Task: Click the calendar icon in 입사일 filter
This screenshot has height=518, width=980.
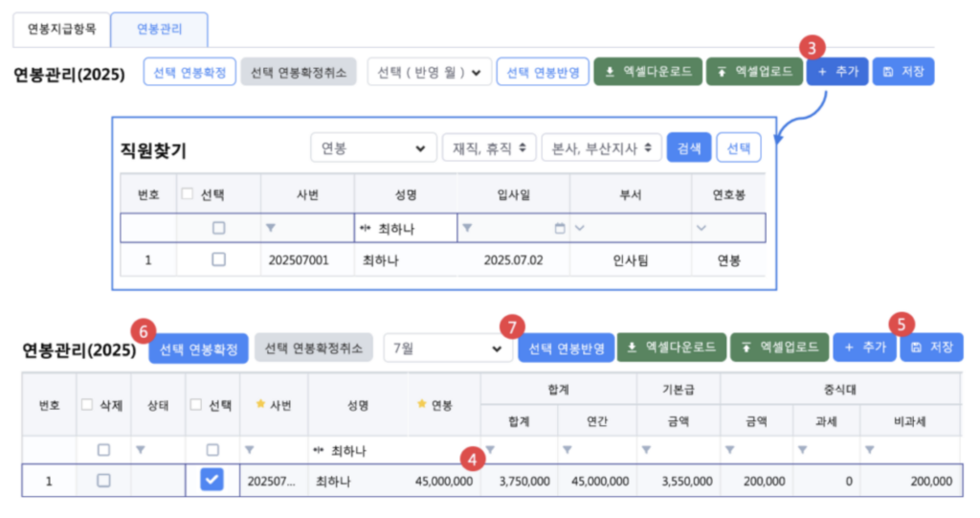Action: (x=560, y=228)
